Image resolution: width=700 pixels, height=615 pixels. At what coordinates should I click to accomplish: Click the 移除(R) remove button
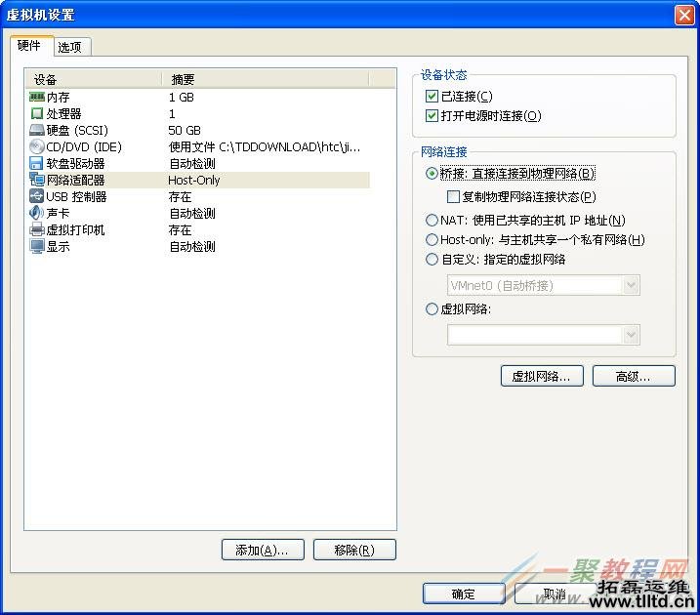354,550
